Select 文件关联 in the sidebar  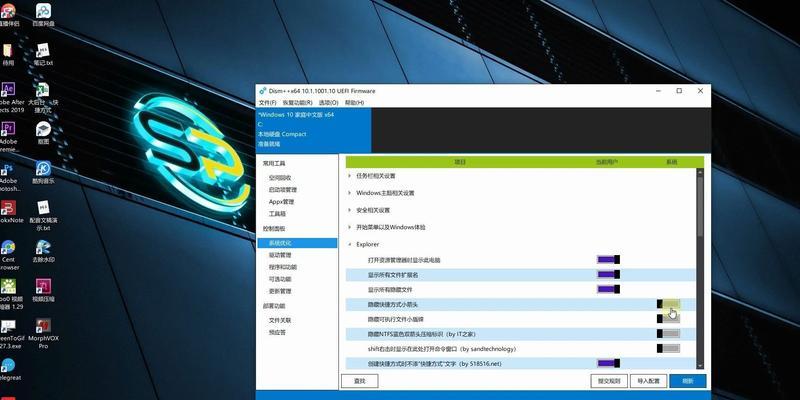280,320
